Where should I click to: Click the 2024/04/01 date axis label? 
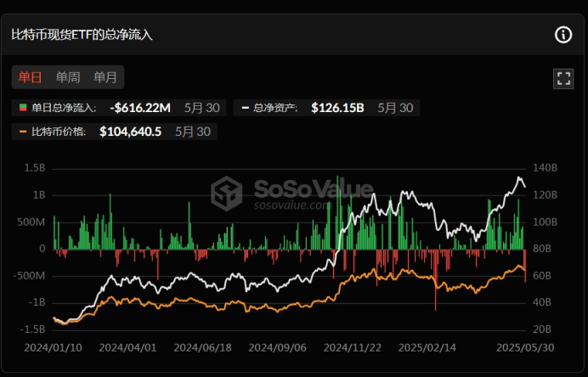(127, 348)
